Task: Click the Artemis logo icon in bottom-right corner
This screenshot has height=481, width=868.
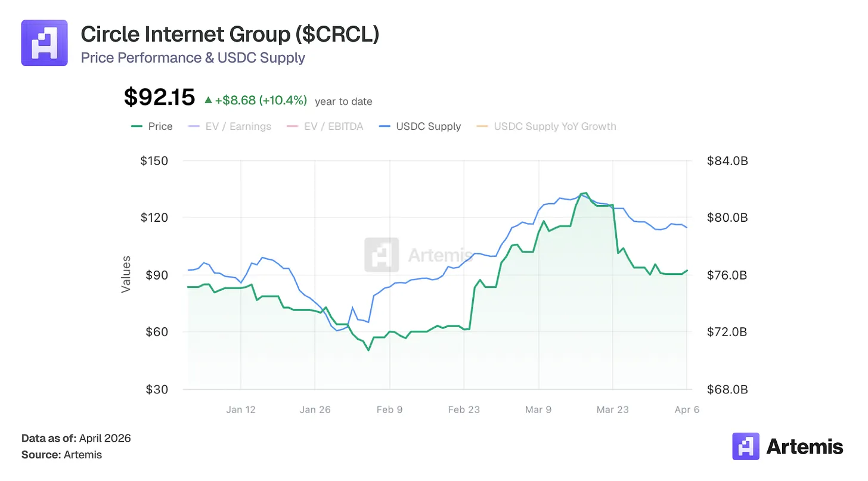Action: click(x=746, y=446)
